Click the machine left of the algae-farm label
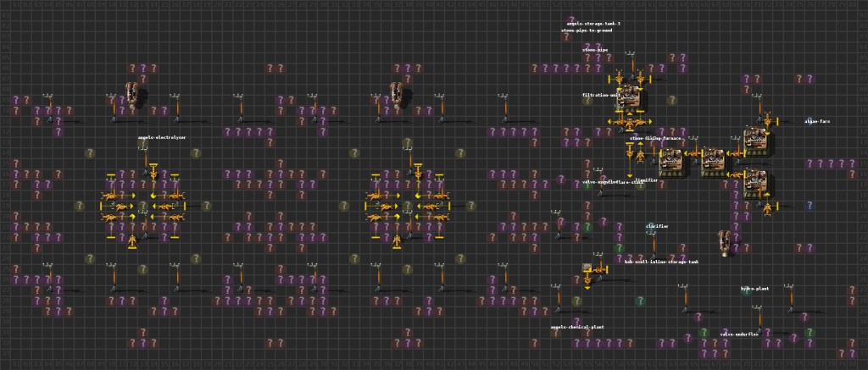Screen dimensions: 868x370 click(x=757, y=141)
